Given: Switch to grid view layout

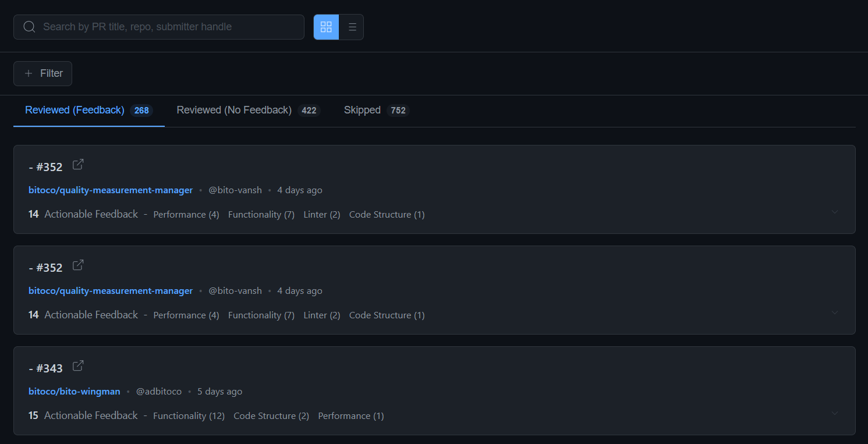Looking at the screenshot, I should point(326,27).
